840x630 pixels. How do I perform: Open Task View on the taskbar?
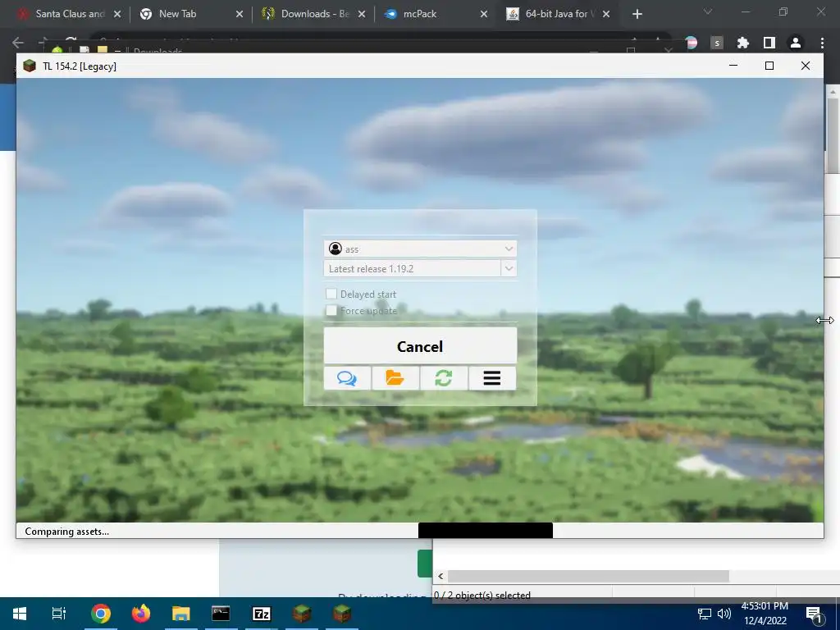click(58, 614)
